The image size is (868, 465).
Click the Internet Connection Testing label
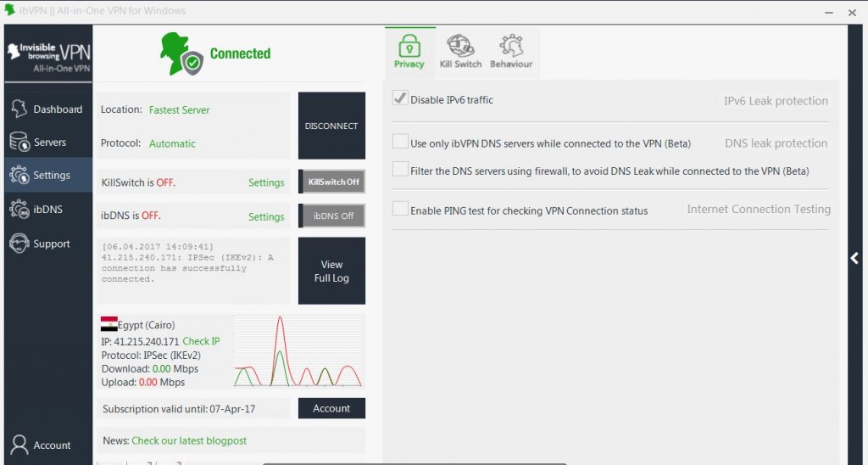pos(759,209)
